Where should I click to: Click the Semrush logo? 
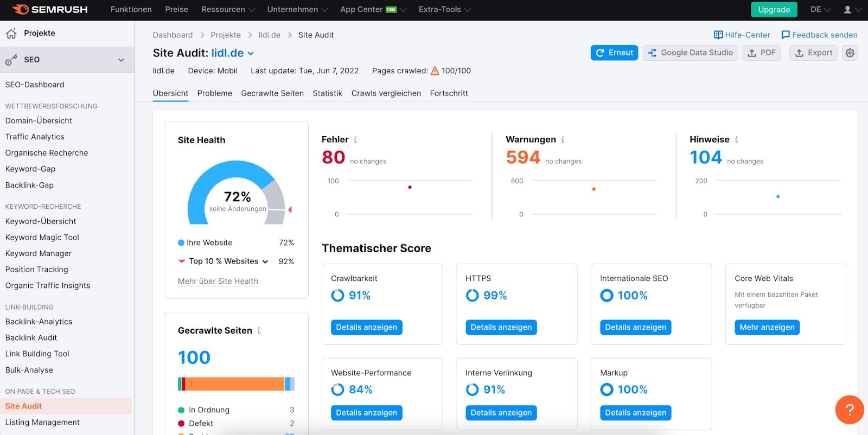pos(50,9)
